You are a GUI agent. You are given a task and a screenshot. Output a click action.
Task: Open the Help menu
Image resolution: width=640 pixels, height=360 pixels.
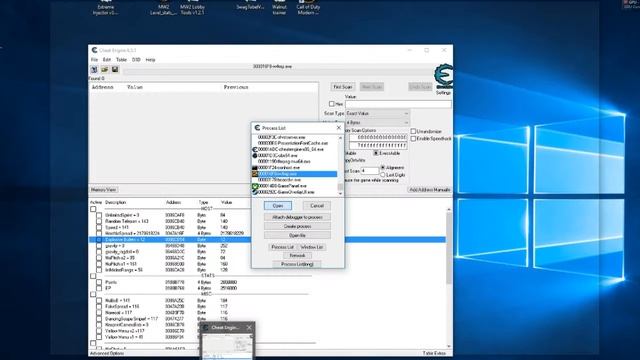(x=150, y=60)
